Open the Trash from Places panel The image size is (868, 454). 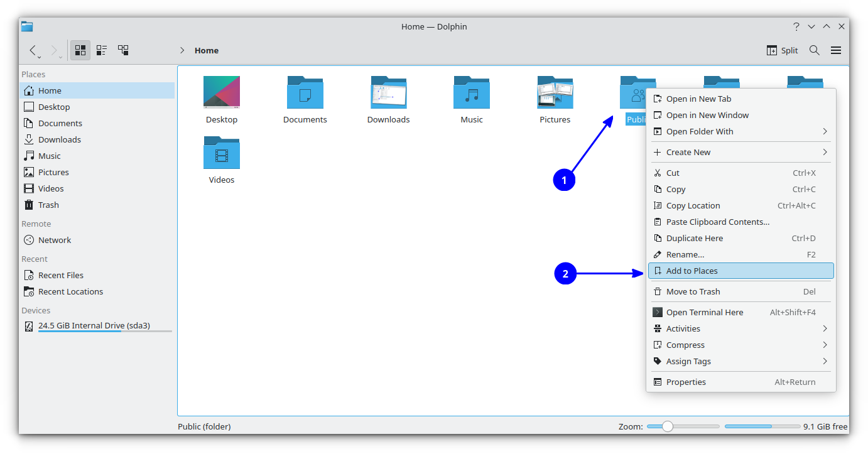pyautogui.click(x=48, y=204)
